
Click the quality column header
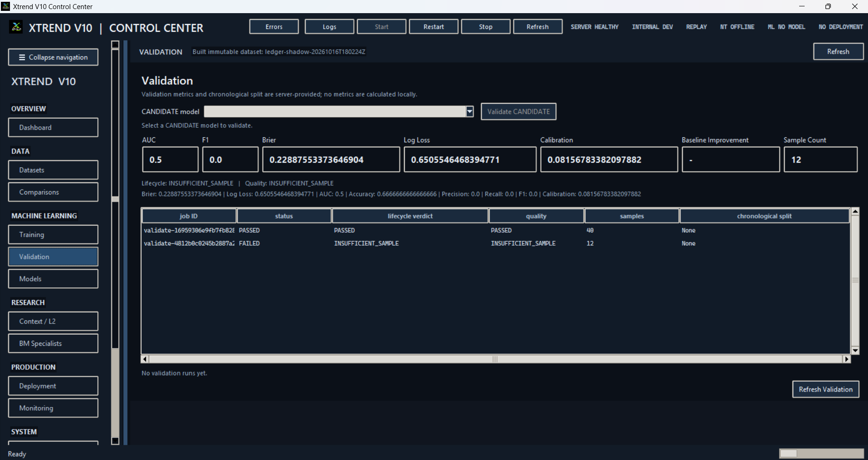(537, 216)
